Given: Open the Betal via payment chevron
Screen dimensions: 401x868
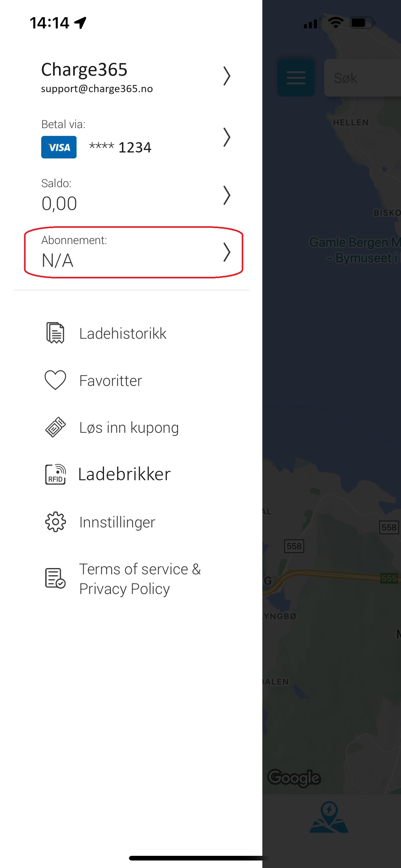Looking at the screenshot, I should pyautogui.click(x=227, y=137).
